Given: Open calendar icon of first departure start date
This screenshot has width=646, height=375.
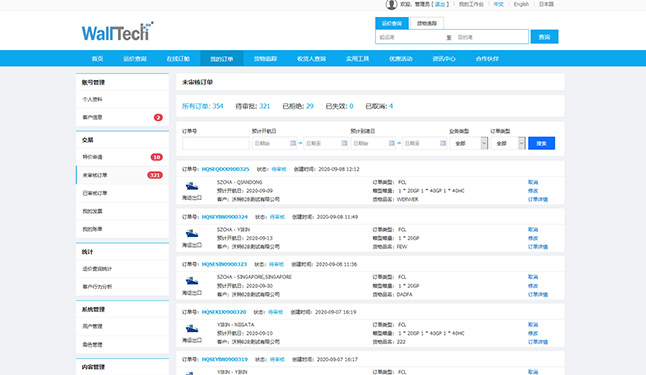Looking at the screenshot, I should click(293, 143).
